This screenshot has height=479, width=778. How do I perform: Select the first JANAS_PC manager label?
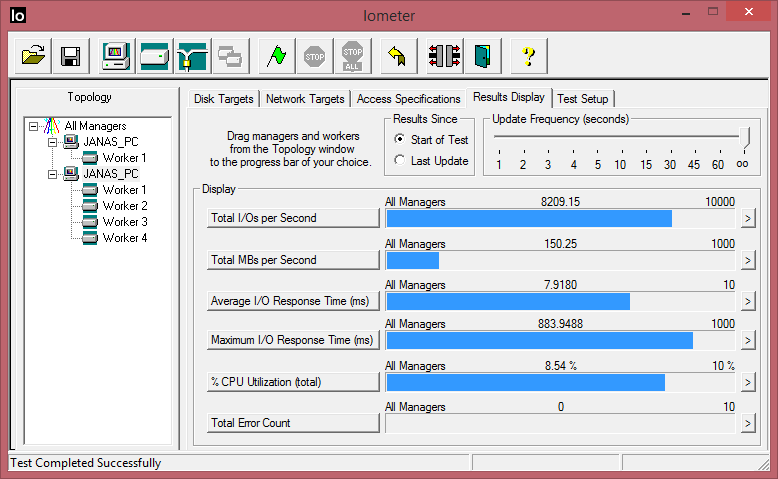(x=111, y=142)
